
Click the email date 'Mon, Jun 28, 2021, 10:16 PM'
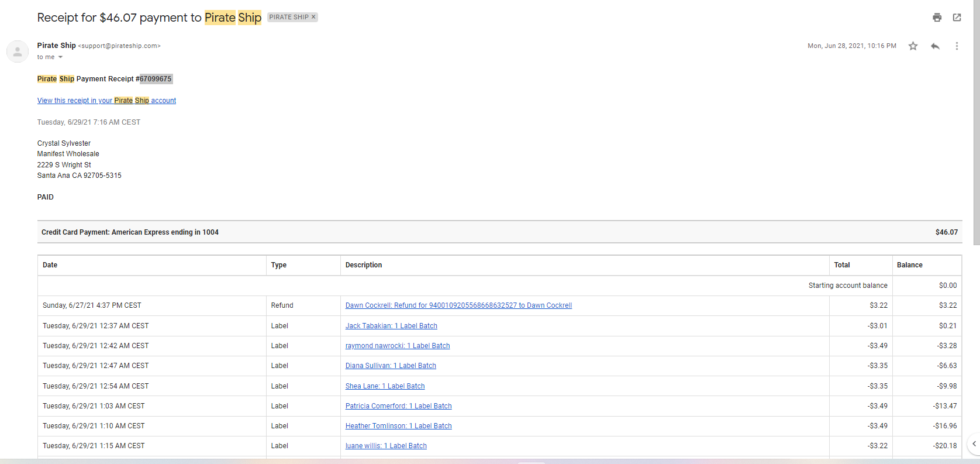tap(852, 46)
